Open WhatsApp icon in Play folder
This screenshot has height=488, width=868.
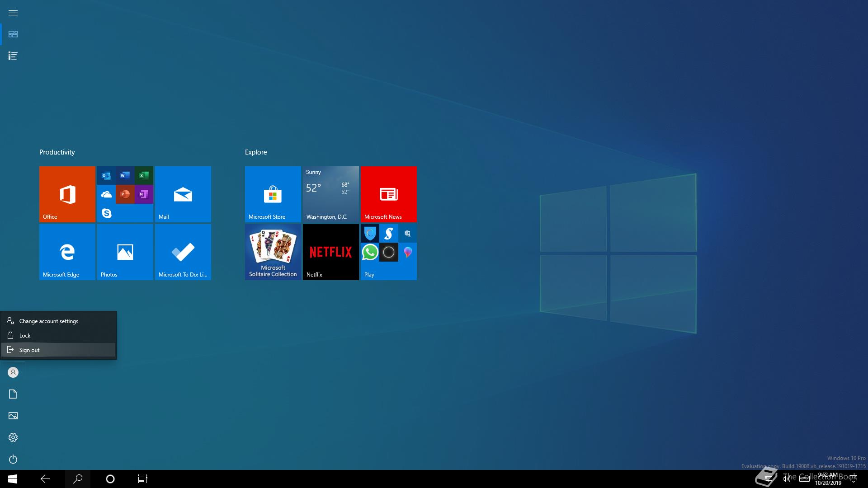[370, 252]
